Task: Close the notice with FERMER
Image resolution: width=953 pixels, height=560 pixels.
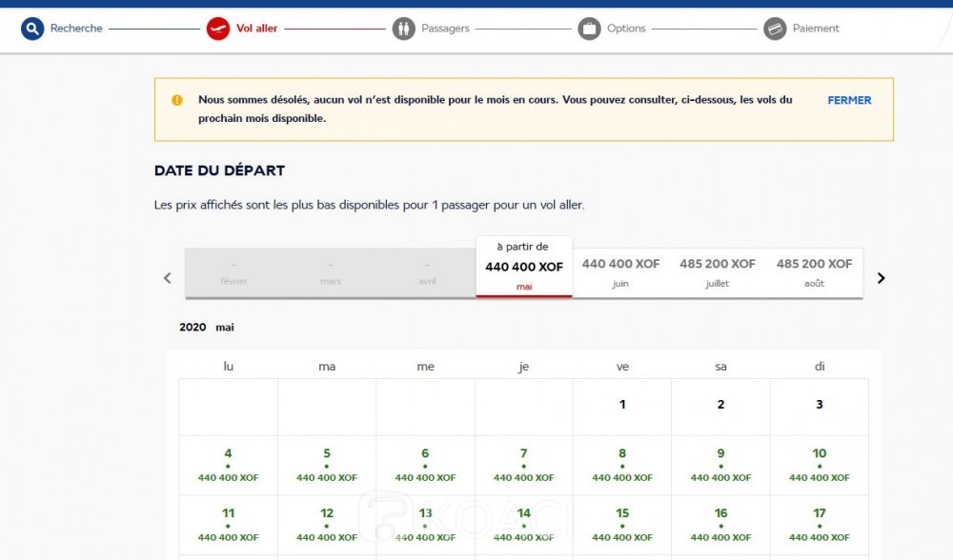Action: [x=849, y=100]
